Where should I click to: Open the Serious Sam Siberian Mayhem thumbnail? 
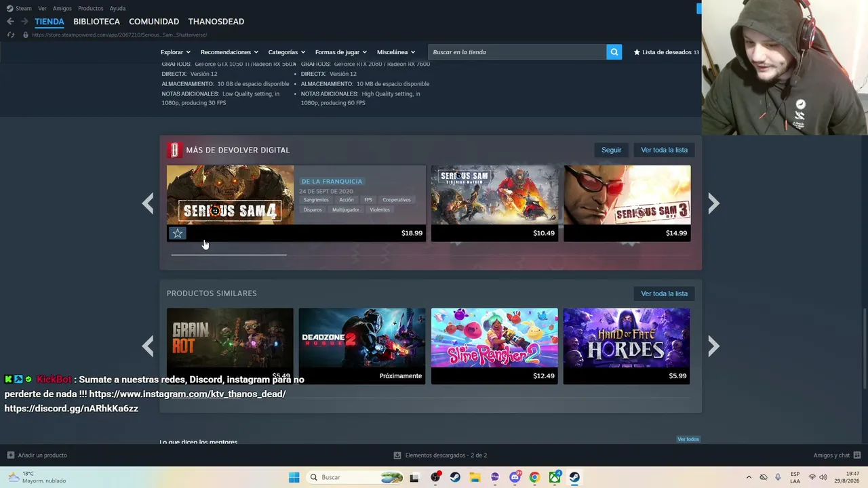tap(494, 195)
